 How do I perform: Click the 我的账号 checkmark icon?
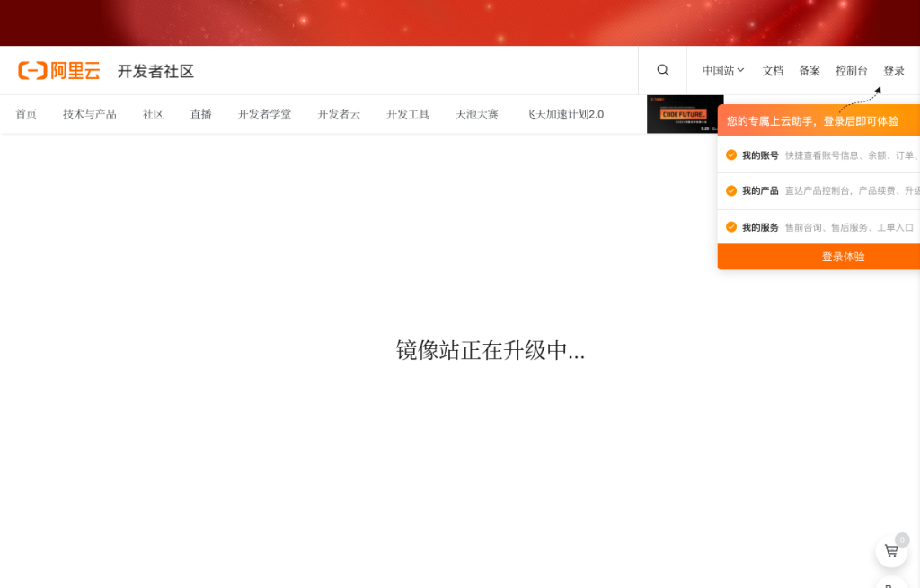pos(731,154)
